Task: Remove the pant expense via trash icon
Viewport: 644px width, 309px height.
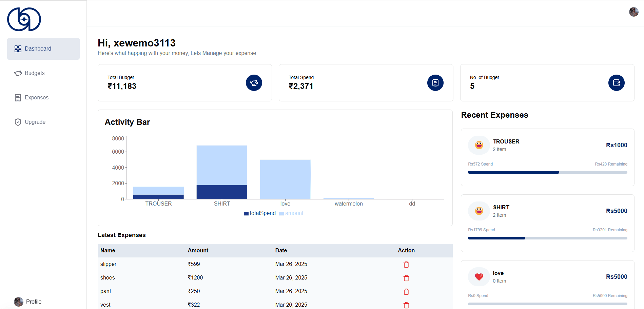Action: pos(406,292)
